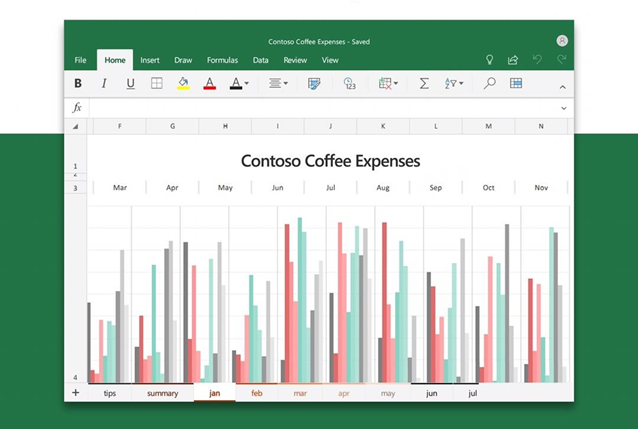This screenshot has width=638, height=429.
Task: Click the AutoSum sigma icon
Action: (424, 84)
